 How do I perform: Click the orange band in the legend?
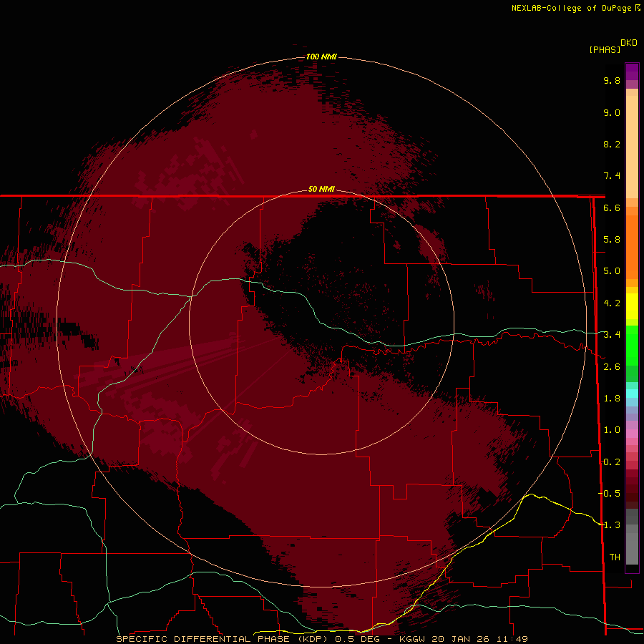632,247
